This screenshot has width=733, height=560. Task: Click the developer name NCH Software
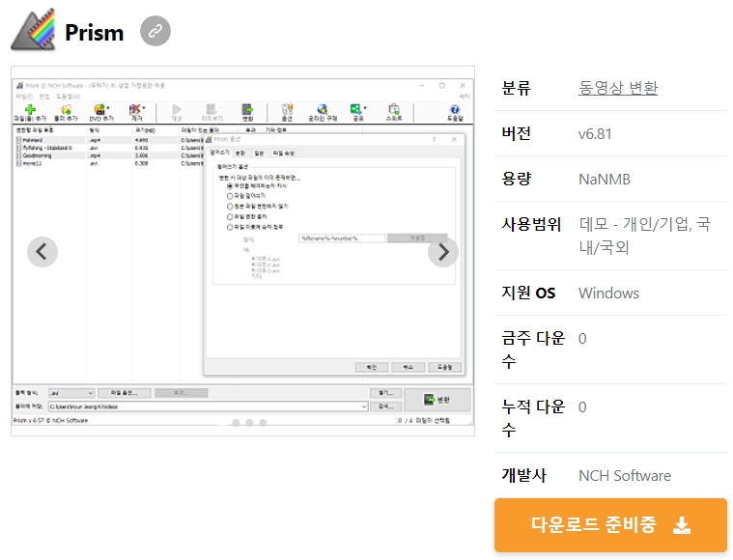625,475
